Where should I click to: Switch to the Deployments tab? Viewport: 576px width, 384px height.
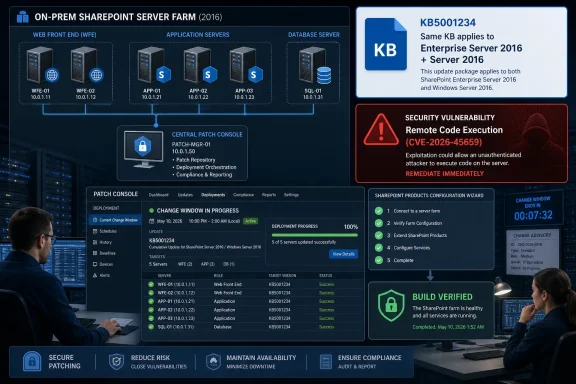click(213, 195)
